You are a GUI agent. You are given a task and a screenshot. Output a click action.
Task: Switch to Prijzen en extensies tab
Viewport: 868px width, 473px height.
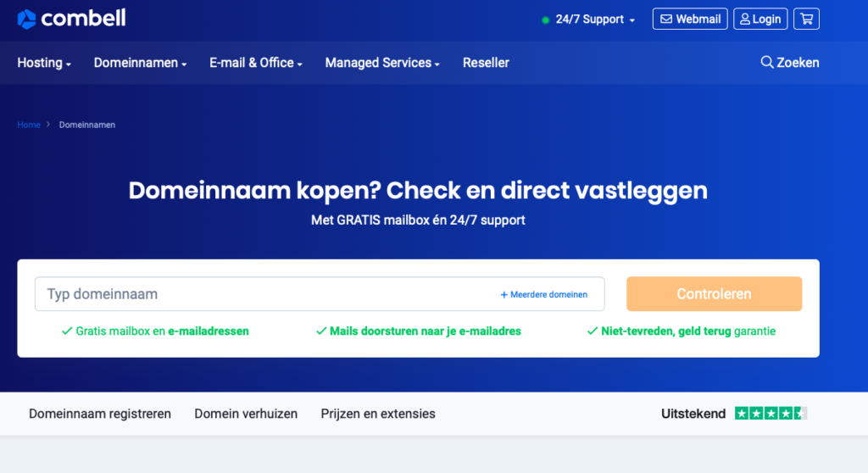378,414
